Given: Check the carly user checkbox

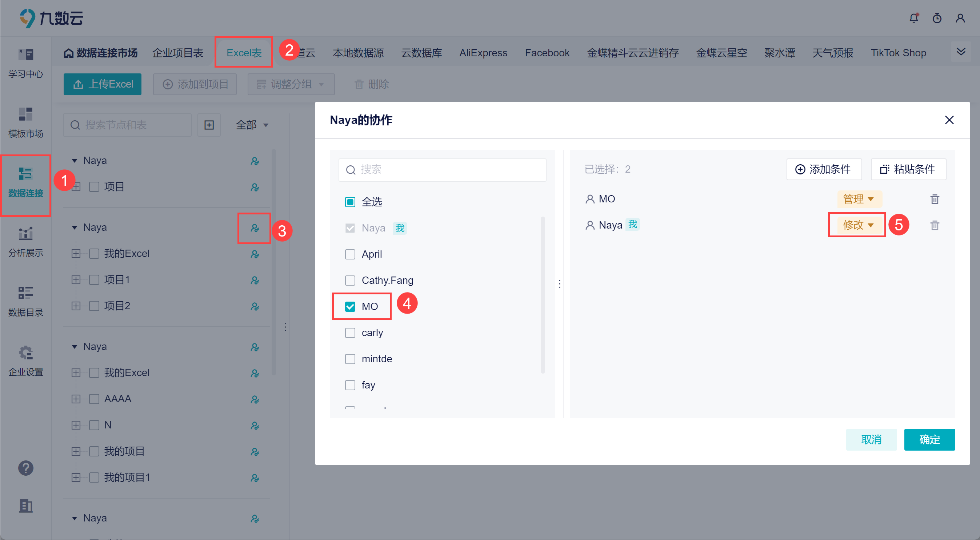Looking at the screenshot, I should [x=350, y=333].
